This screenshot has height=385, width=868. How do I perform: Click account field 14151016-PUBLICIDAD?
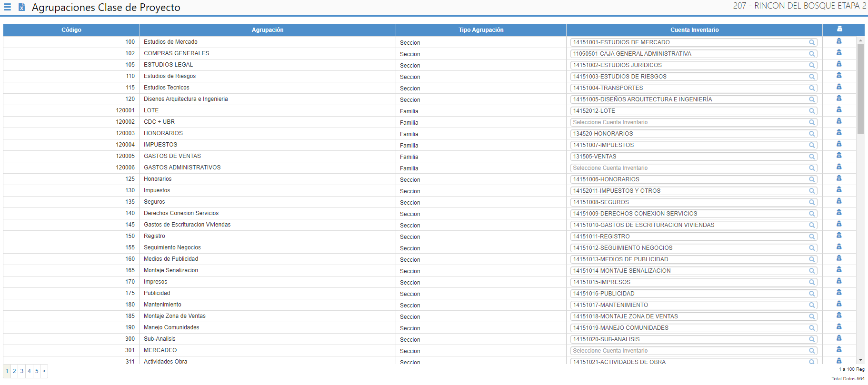[x=694, y=294]
